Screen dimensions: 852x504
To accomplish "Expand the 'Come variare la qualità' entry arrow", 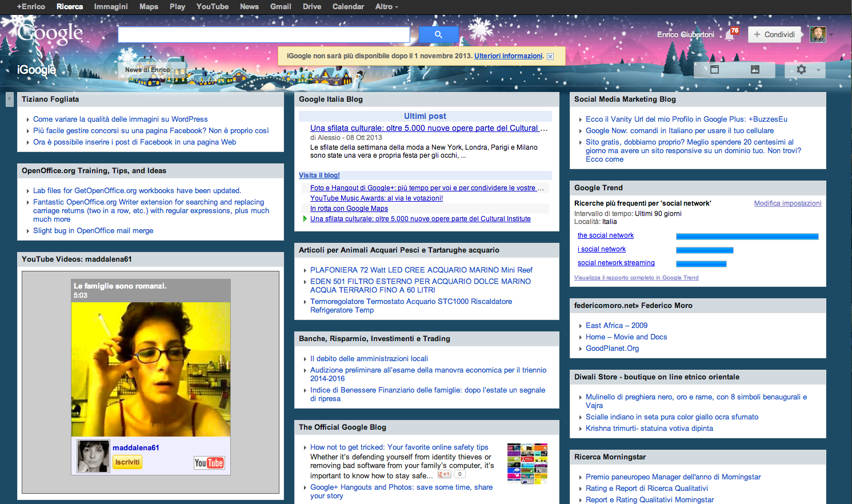I will [28, 120].
